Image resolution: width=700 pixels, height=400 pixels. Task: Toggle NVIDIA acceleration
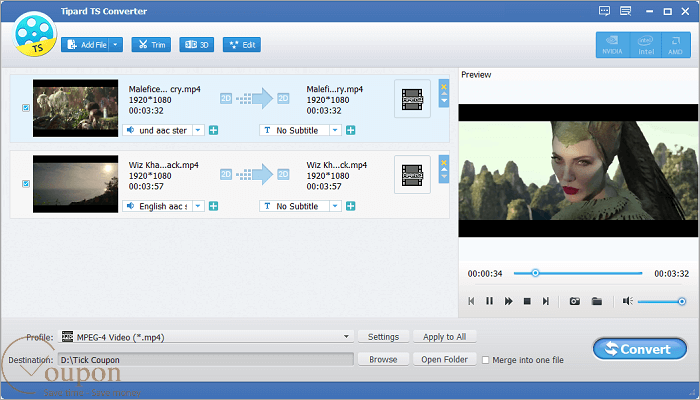tap(612, 45)
